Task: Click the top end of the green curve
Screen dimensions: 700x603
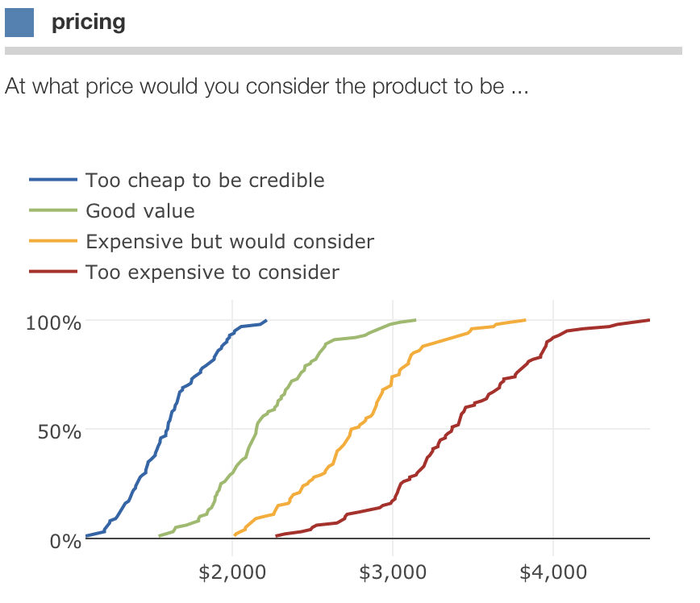Action: (x=415, y=320)
